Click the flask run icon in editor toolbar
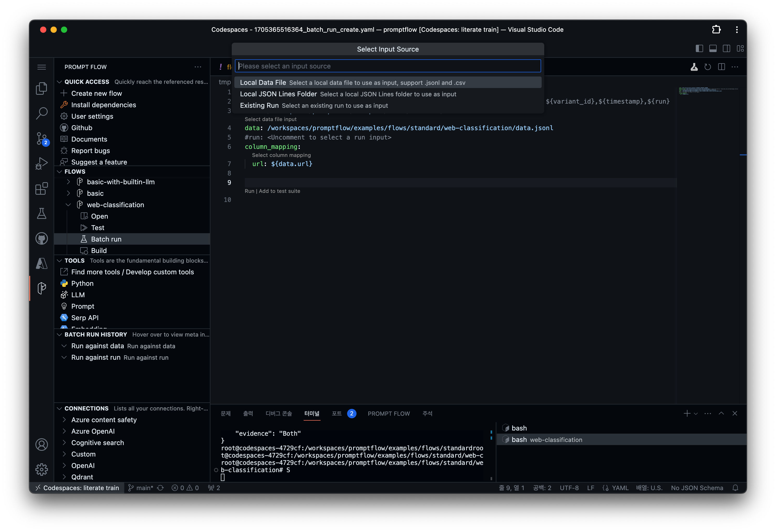The image size is (776, 532). [x=694, y=67]
